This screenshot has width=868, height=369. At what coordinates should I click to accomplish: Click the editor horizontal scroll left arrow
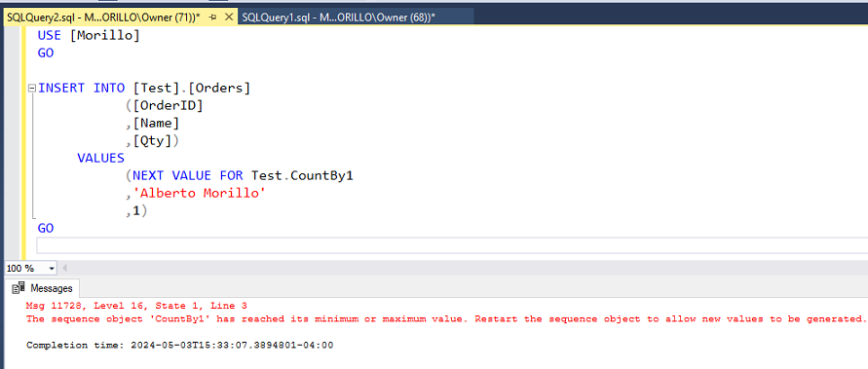(x=65, y=269)
